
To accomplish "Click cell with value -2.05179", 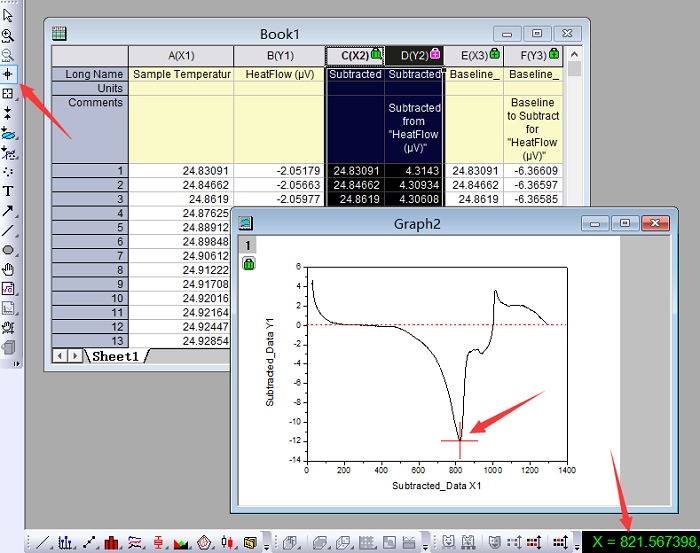I will pos(279,171).
